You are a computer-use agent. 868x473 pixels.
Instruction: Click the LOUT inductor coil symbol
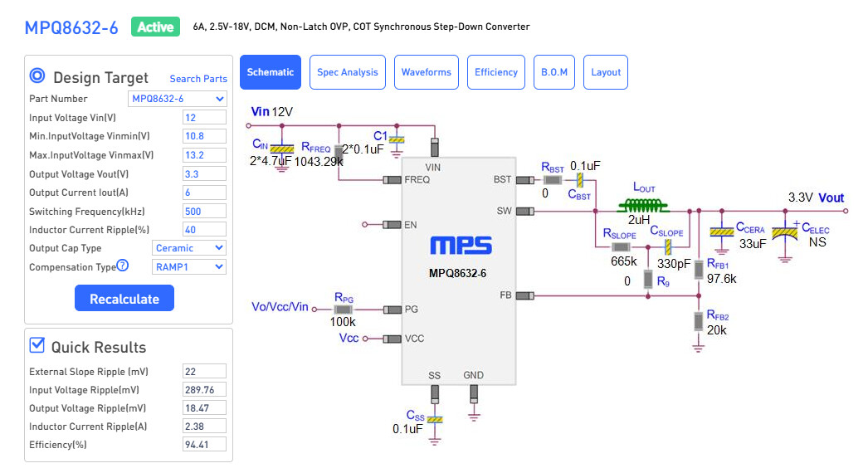(642, 205)
